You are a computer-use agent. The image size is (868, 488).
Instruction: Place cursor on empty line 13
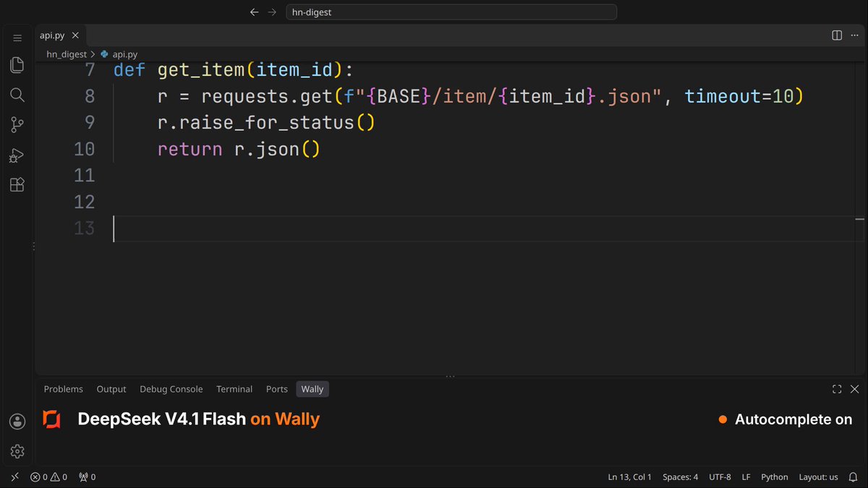pos(483,228)
